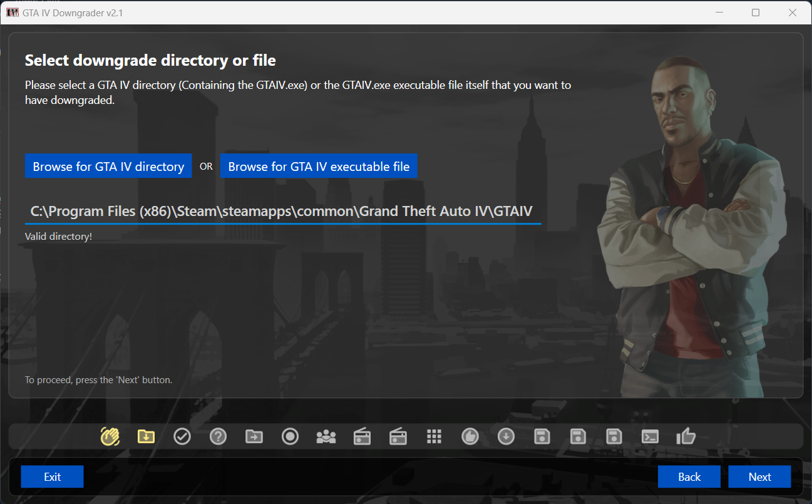The height and width of the screenshot is (504, 812).
Task: Click the floppy disk icon beside the terminal icon
Action: [x=615, y=436]
